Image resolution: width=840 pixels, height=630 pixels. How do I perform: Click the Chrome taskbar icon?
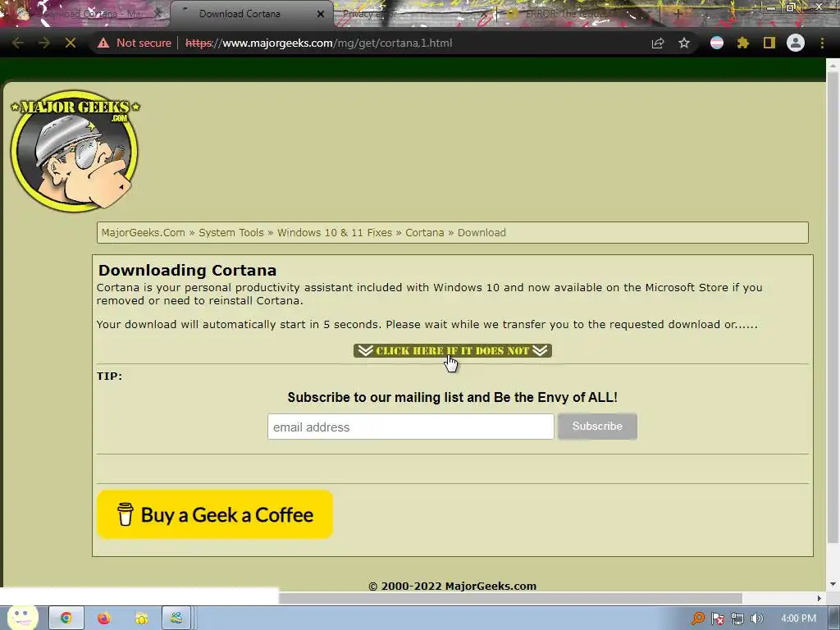66,619
